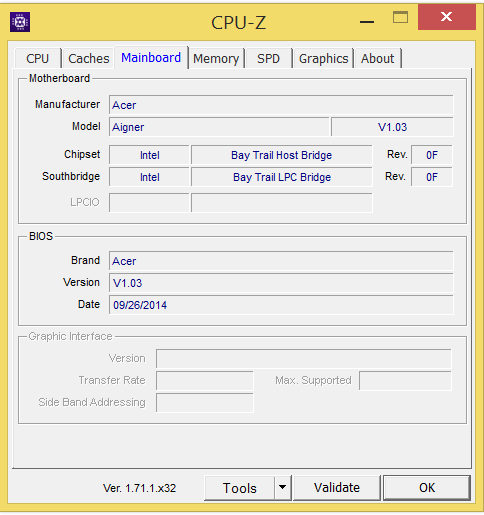Click the CPU-Z app icon in title bar

[x=20, y=22]
